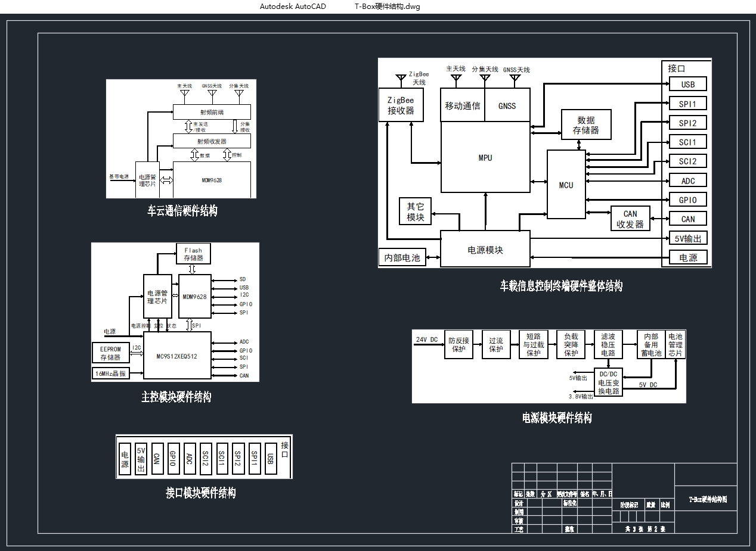Select the CAN收发器 block

[630, 219]
